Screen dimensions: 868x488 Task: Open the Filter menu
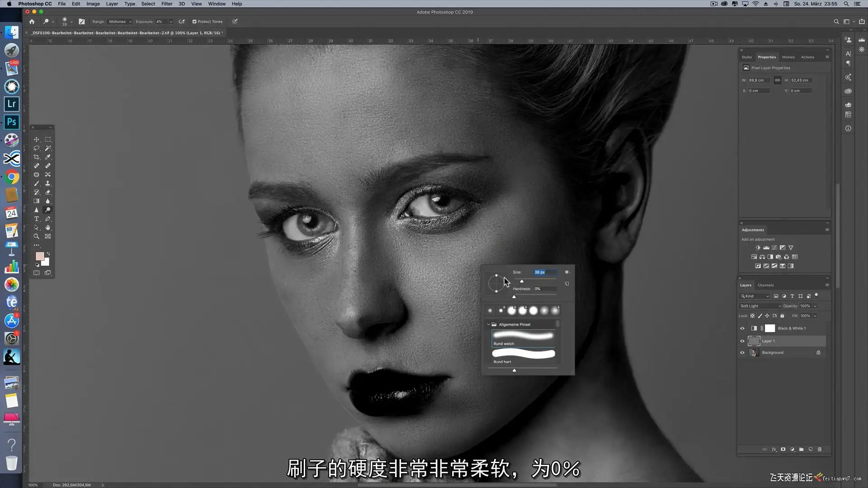167,4
